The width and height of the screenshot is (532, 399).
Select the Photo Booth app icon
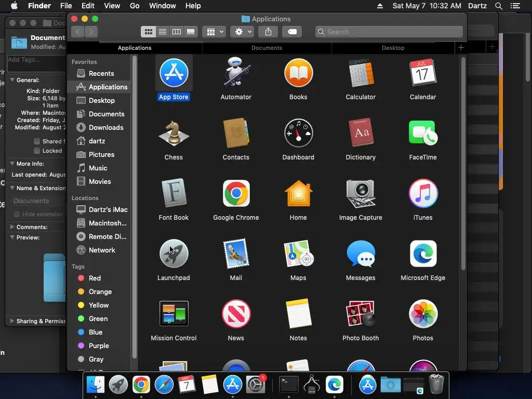361,314
